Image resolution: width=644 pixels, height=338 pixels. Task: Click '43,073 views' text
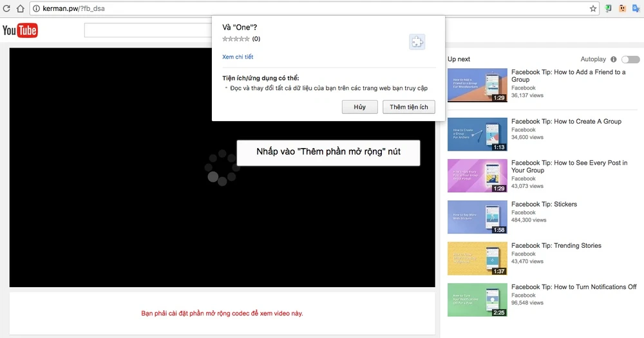527,186
